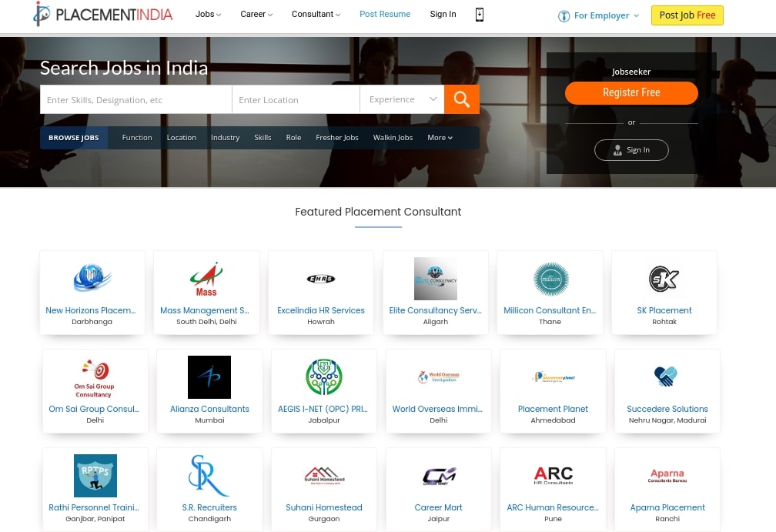Click the Career Mart logo image
Image resolution: width=776 pixels, height=532 pixels.
click(438, 475)
